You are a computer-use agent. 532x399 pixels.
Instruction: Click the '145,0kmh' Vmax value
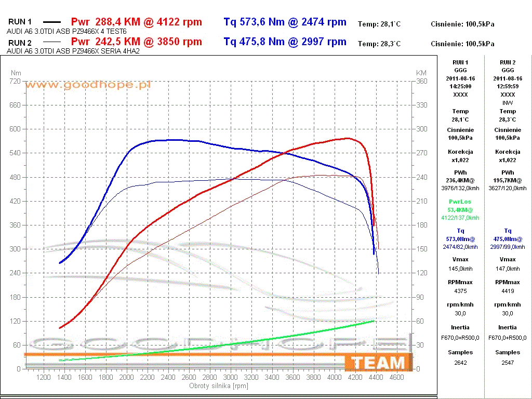click(x=460, y=269)
